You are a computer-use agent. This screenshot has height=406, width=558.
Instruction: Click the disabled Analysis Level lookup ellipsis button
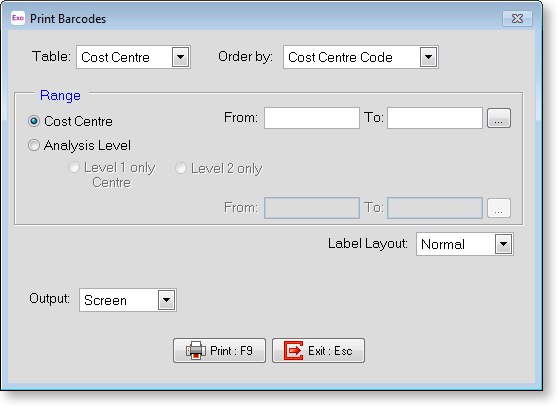[x=499, y=208]
